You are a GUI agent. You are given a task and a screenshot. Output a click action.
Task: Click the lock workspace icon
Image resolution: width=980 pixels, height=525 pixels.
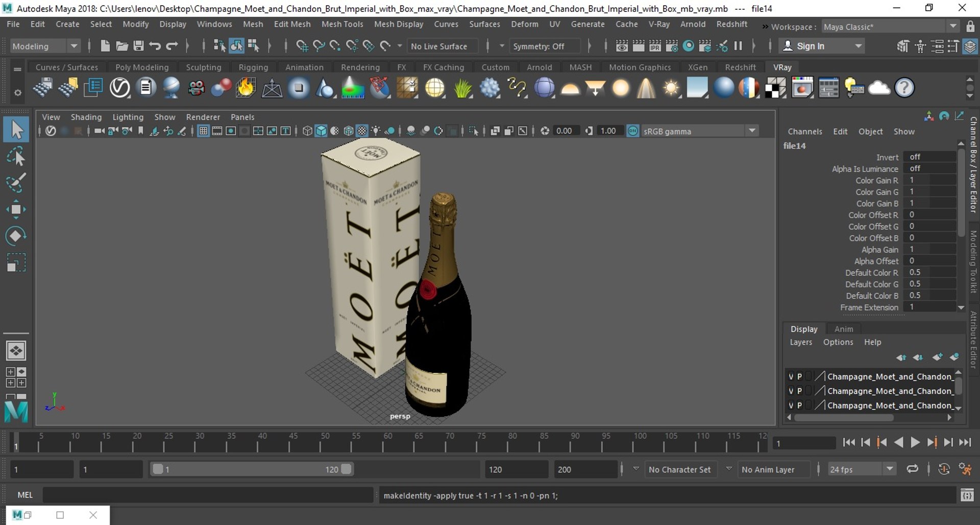tap(970, 27)
